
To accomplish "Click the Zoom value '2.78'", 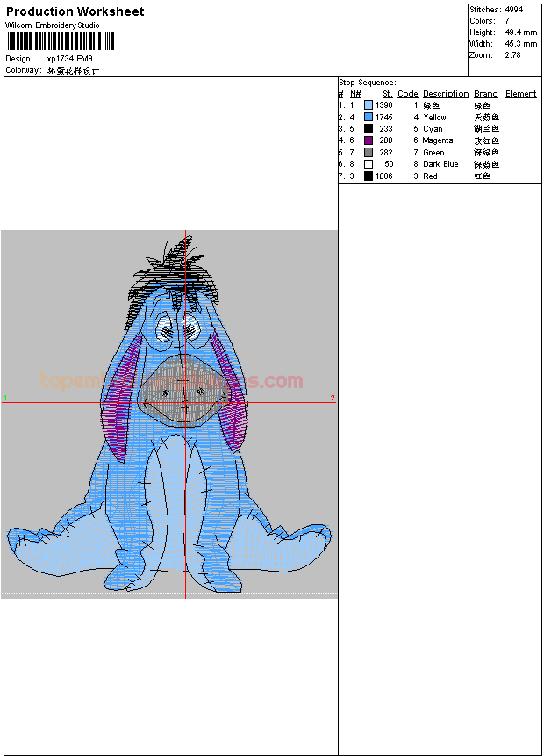I will (x=513, y=55).
